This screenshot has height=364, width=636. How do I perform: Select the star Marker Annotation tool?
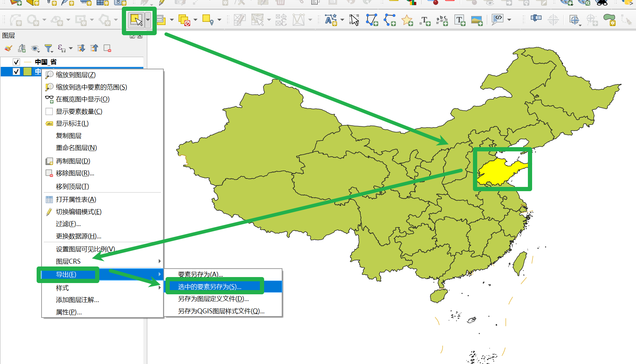407,20
